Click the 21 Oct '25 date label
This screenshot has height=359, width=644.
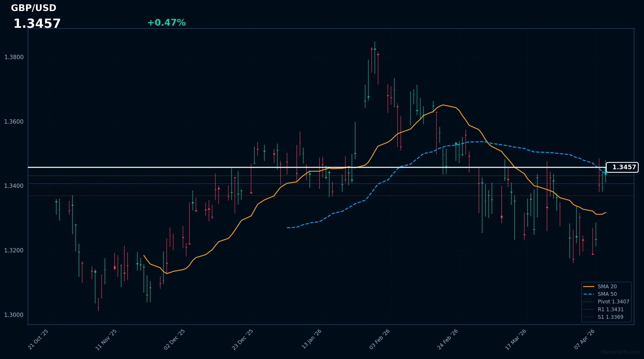tap(38, 339)
